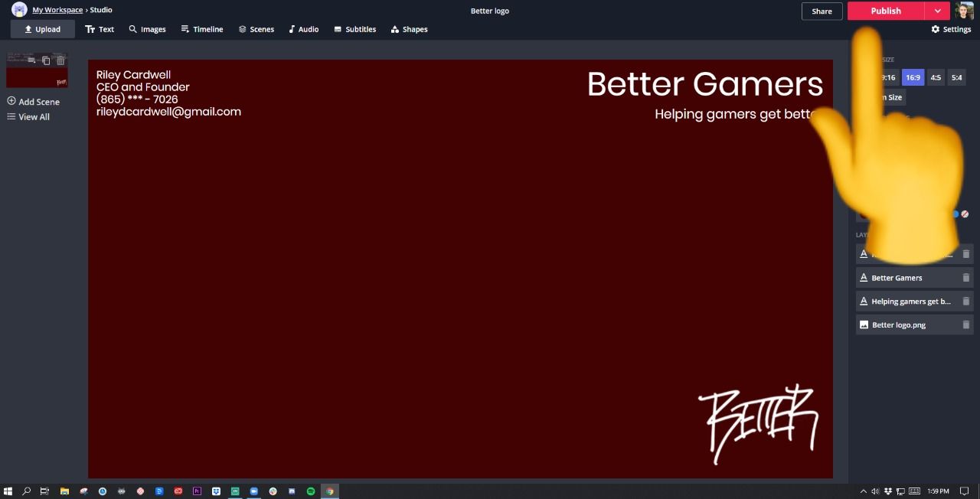Select the 16:9 aspect ratio
The image size is (980, 499).
coord(913,77)
